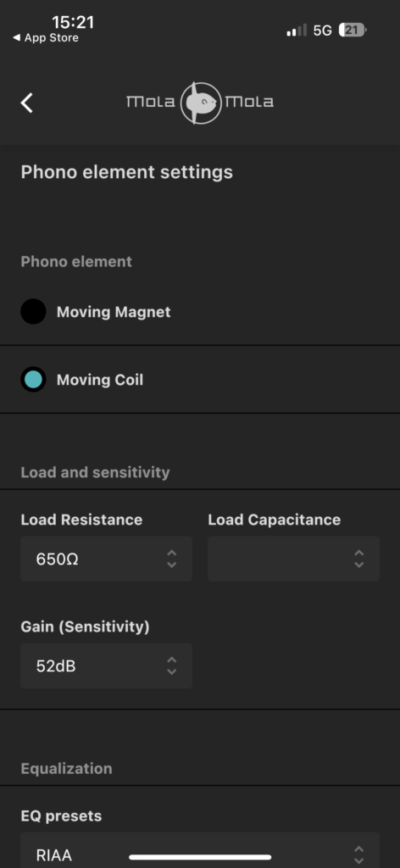Viewport: 400px width, 868px height.
Task: Click the Load Capacitance up-down chevrons
Action: 359,559
